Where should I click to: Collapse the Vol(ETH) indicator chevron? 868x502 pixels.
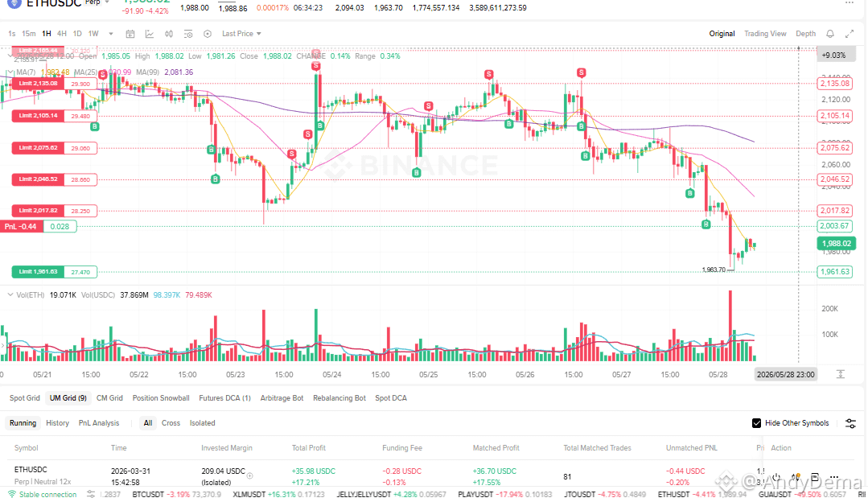coord(10,295)
